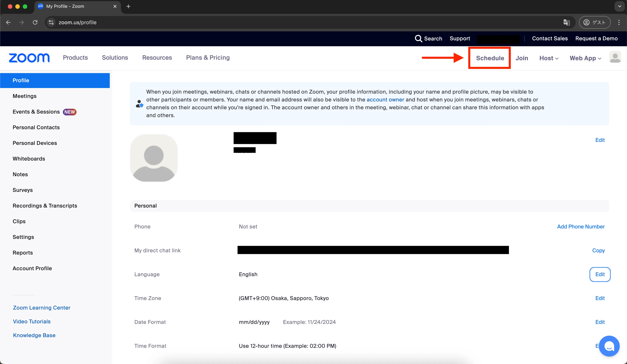Expand the Web App dropdown

(585, 58)
